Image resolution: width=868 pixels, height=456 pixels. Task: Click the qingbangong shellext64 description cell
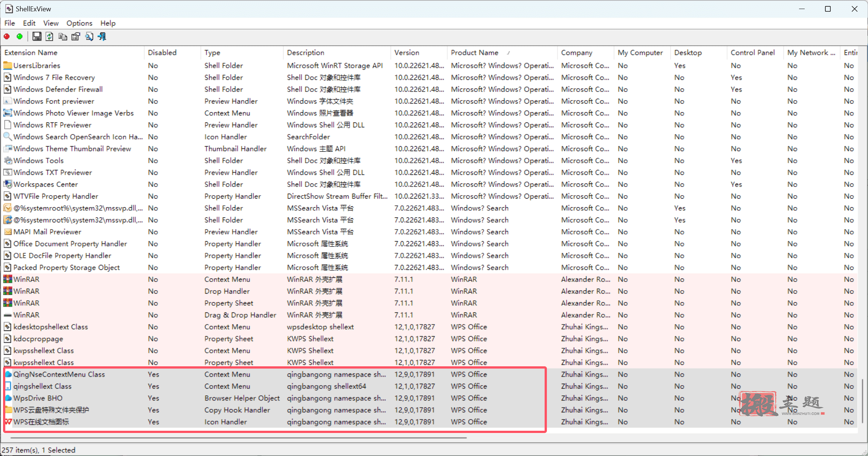pos(326,386)
